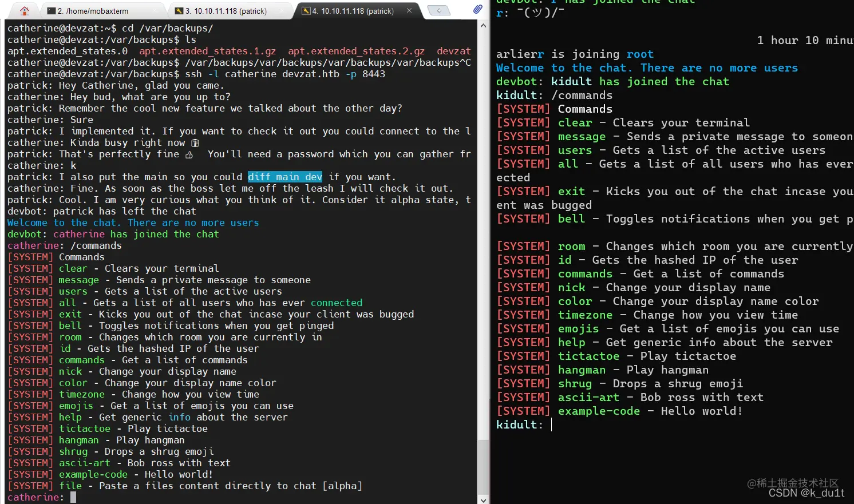Click the terminal scrollbar up arrow

(483, 25)
